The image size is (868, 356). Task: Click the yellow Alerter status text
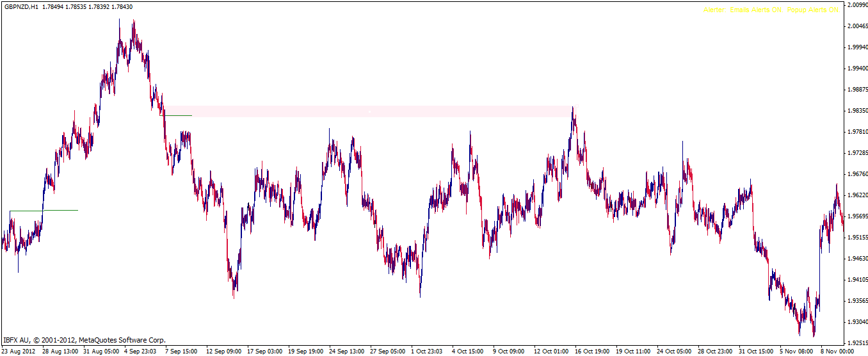(770, 10)
